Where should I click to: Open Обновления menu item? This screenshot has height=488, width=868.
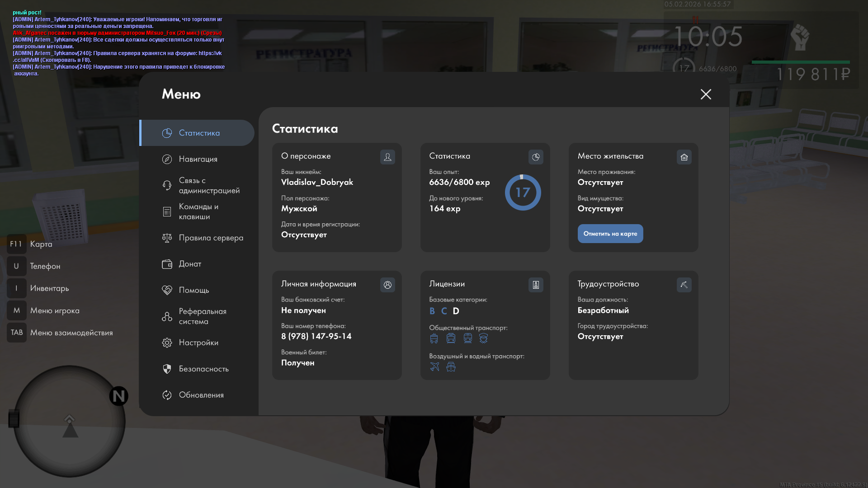[201, 395]
